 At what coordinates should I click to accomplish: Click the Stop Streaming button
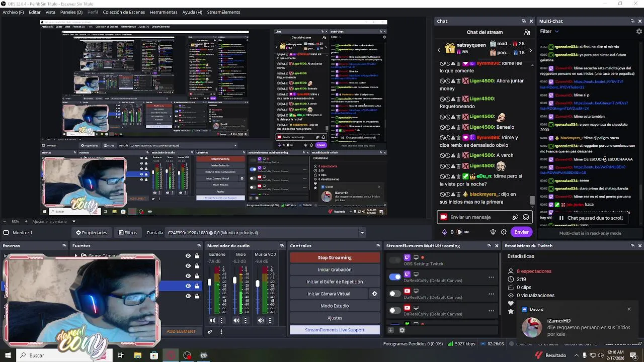(x=335, y=257)
